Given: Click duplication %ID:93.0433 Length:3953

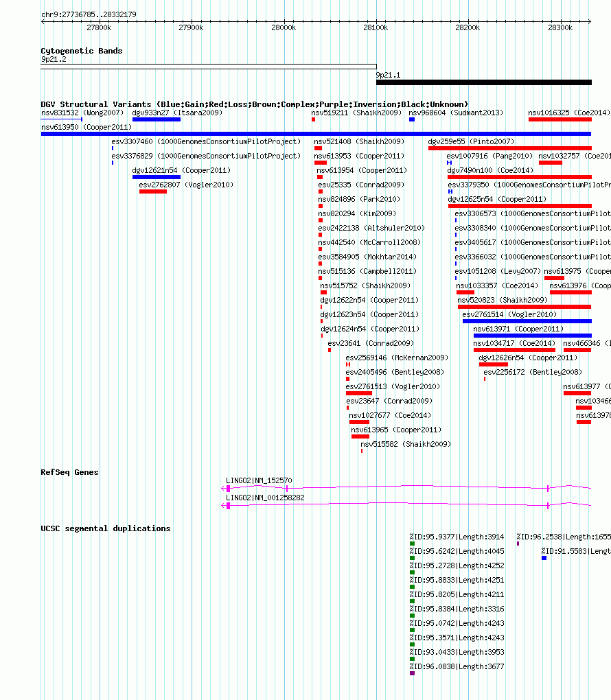Looking at the screenshot, I should [457, 652].
